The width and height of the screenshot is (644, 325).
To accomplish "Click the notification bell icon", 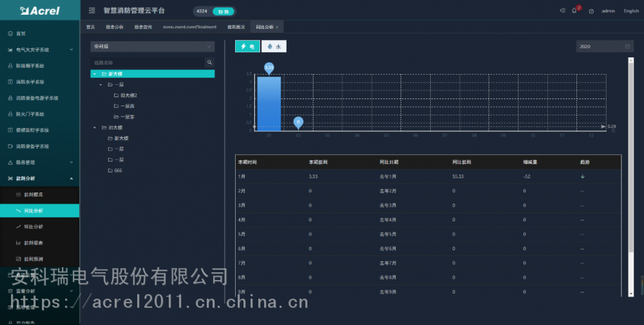I will [x=574, y=10].
